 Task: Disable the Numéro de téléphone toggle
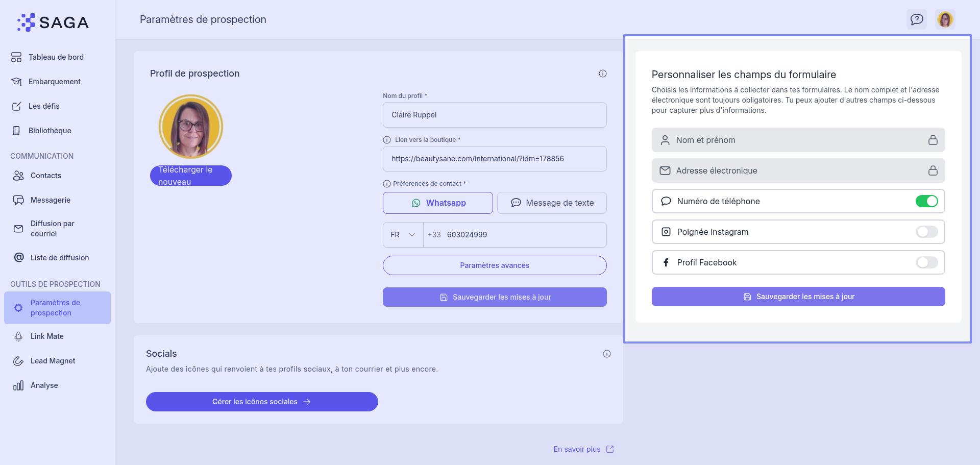[926, 201]
